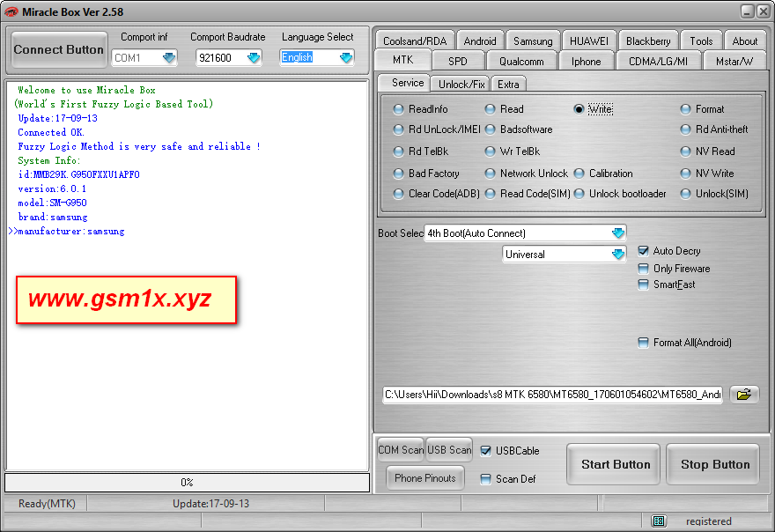Image resolution: width=775 pixels, height=532 pixels.
Task: Select the Write radio button
Action: (579, 109)
